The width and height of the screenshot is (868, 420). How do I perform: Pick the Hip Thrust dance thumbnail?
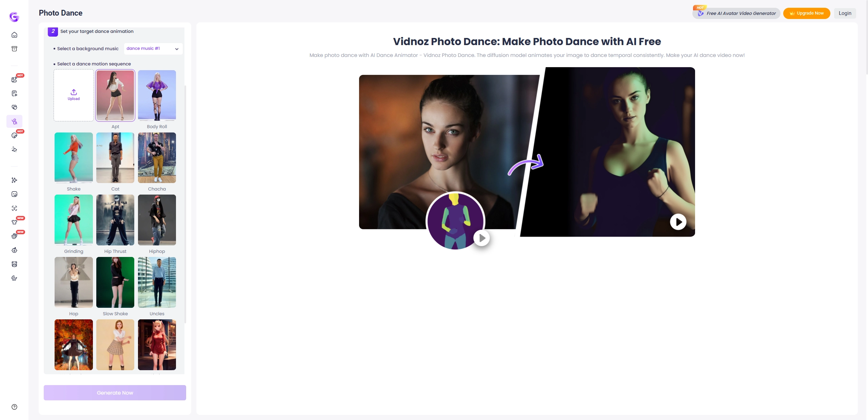pyautogui.click(x=115, y=220)
